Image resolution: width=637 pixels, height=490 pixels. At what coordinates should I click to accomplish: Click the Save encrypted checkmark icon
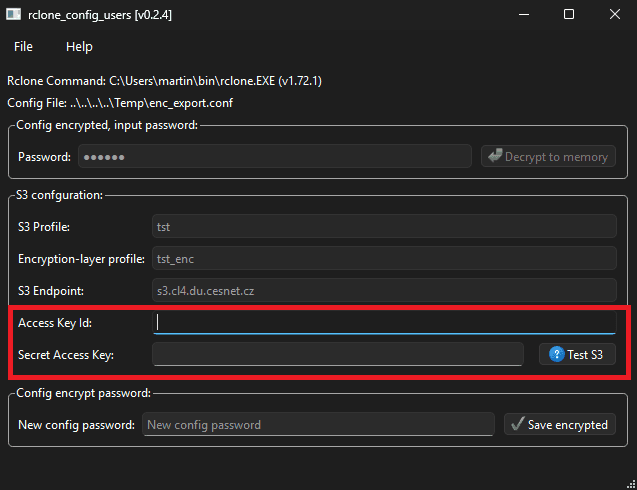pyautogui.click(x=518, y=424)
